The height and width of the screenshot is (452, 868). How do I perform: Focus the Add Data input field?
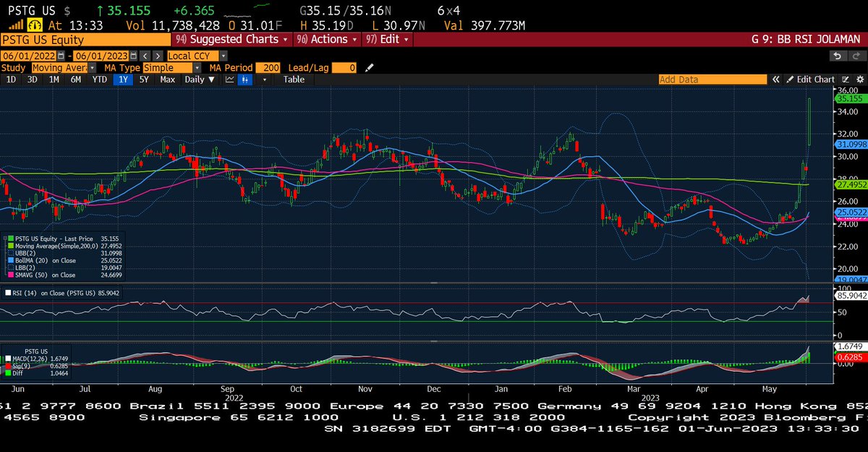click(x=712, y=80)
